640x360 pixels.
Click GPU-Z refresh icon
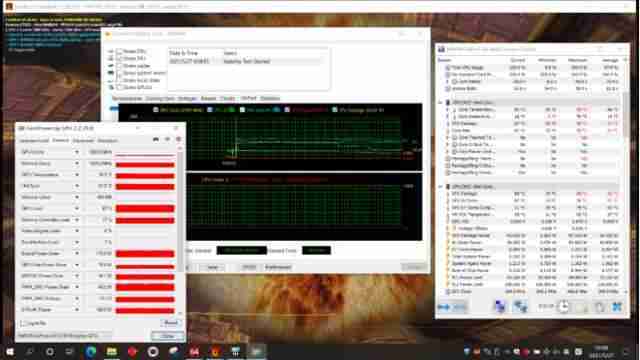[167, 140]
